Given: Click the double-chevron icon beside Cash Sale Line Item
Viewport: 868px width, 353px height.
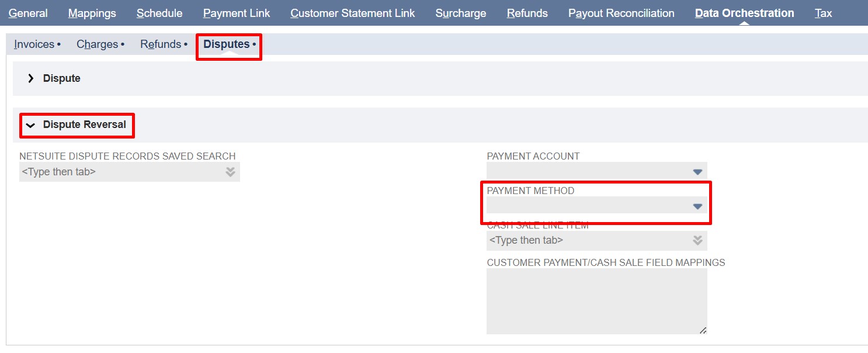Looking at the screenshot, I should 697,240.
